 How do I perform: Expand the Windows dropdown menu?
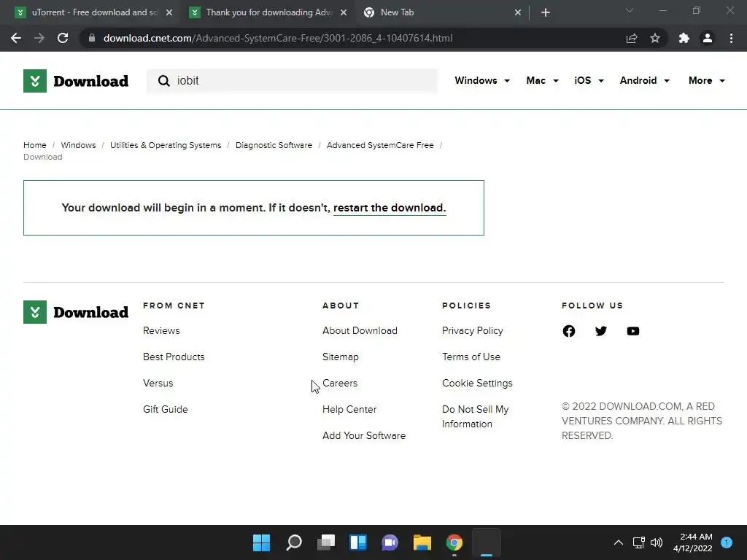(482, 80)
